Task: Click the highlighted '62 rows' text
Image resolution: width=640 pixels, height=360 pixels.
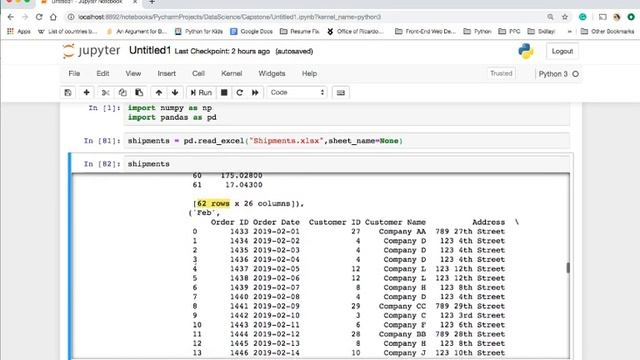Action: click(213, 203)
